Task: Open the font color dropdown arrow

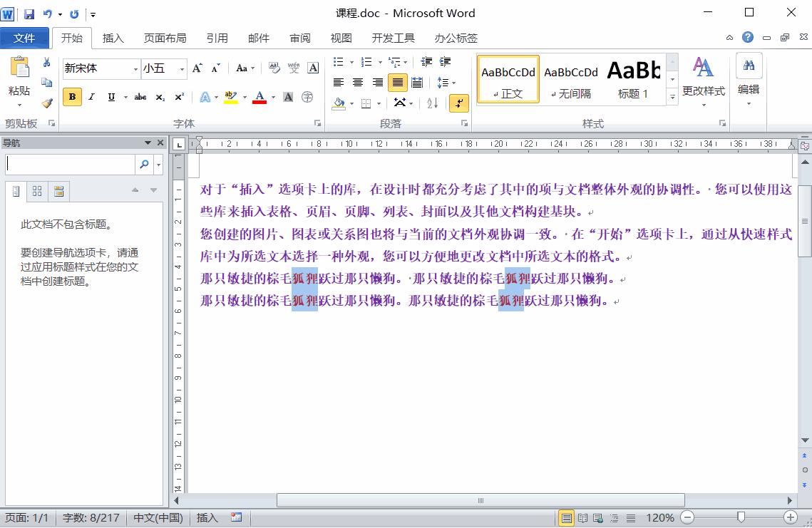Action: (x=272, y=98)
